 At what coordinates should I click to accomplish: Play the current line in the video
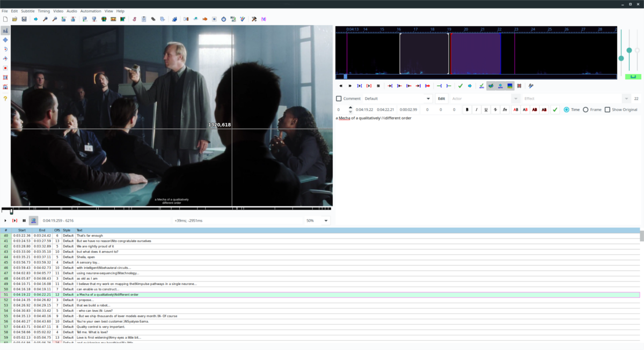[x=14, y=220]
